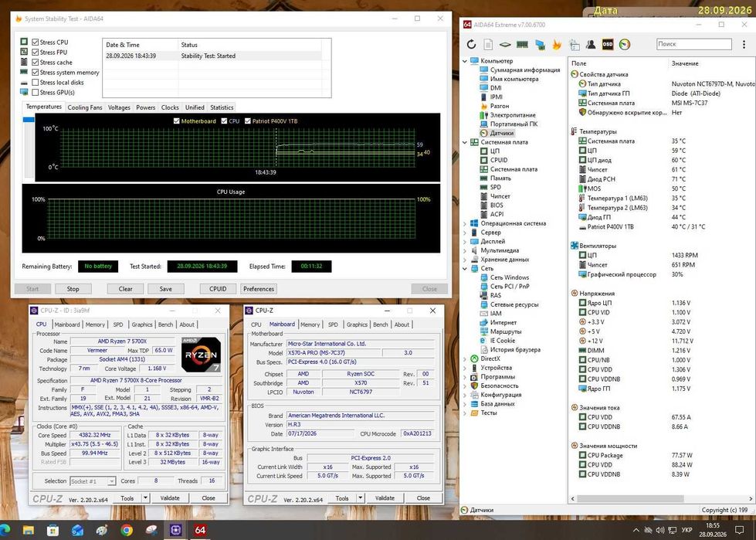Click the УКР language indicator in tray
The height and width of the screenshot is (540, 756).
pos(687,531)
